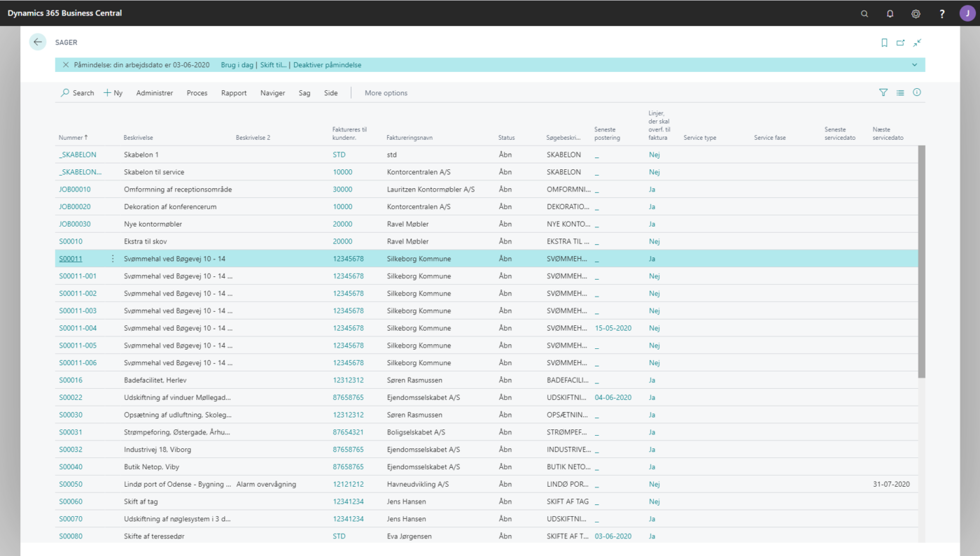Click 'Skift til...' in reminder
The image size is (980, 556).
pyautogui.click(x=272, y=65)
